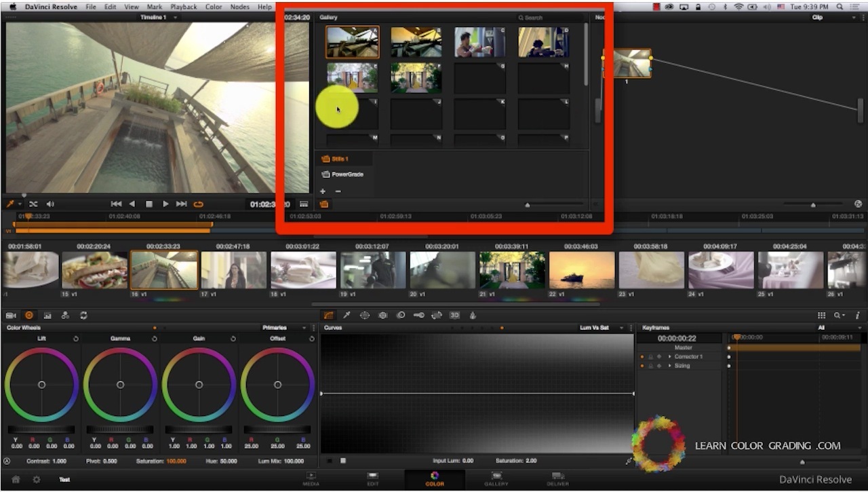Reset the Lift color wheel
The width and height of the screenshot is (868, 492).
[75, 339]
